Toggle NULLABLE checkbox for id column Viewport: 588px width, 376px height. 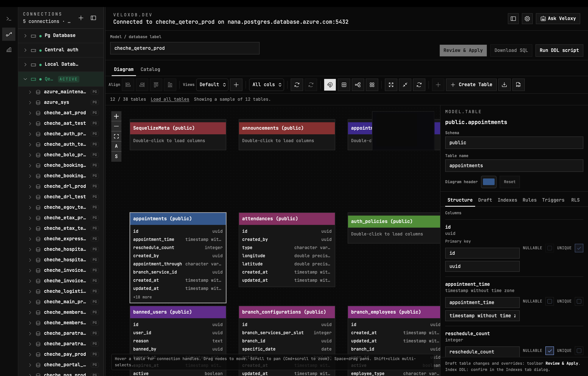pyautogui.click(x=550, y=248)
